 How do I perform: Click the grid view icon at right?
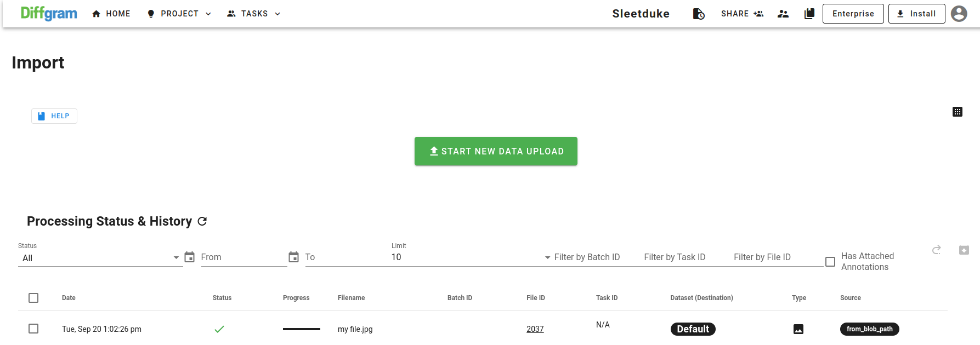958,112
